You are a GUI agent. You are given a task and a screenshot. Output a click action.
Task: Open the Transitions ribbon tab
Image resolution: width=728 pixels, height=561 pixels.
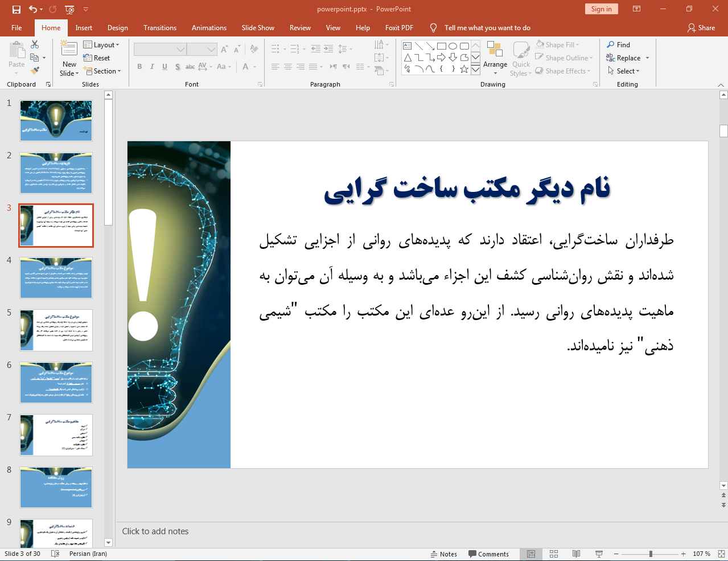[x=159, y=28]
